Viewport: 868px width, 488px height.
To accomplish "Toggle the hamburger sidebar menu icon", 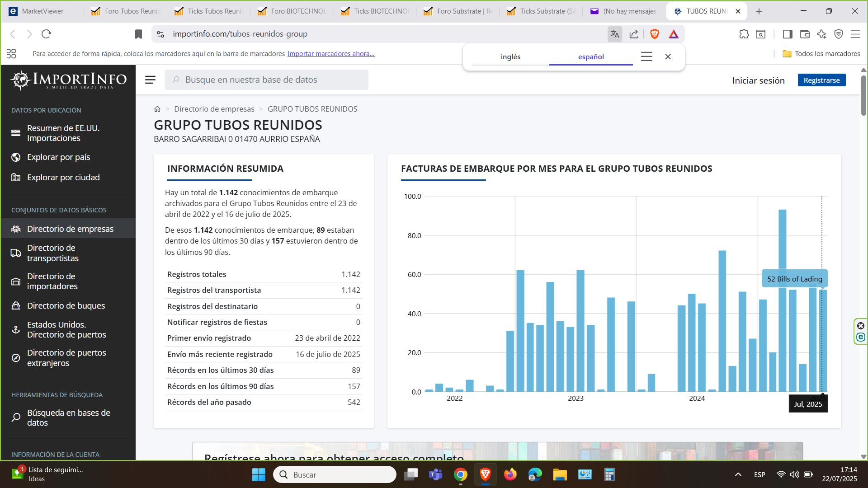I will coord(150,80).
